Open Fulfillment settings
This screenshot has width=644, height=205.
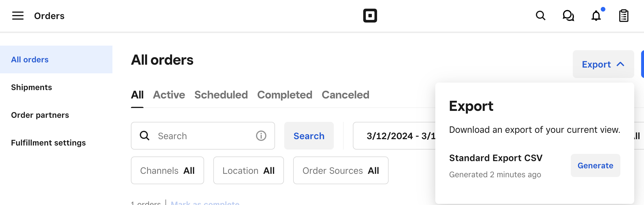pos(48,142)
